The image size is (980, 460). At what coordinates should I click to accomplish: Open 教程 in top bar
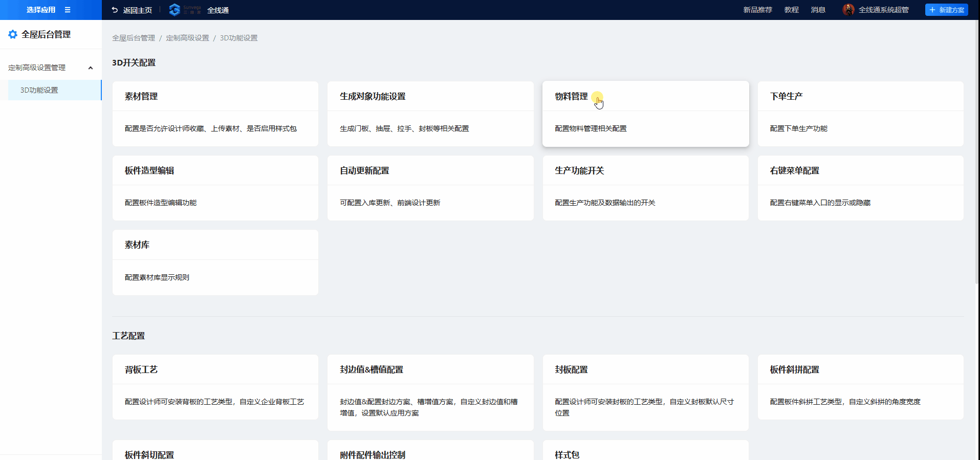tap(791, 10)
